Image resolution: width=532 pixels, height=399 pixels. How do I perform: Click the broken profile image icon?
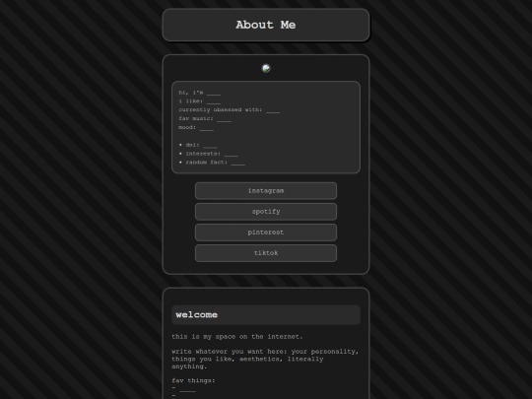tap(266, 68)
